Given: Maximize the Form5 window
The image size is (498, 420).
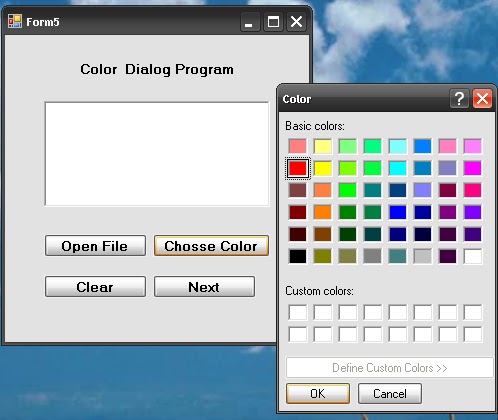Looking at the screenshot, I should pyautogui.click(x=273, y=22).
